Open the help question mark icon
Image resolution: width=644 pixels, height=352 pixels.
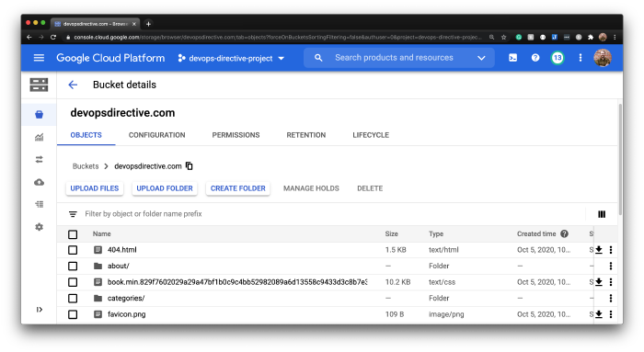[x=535, y=58]
